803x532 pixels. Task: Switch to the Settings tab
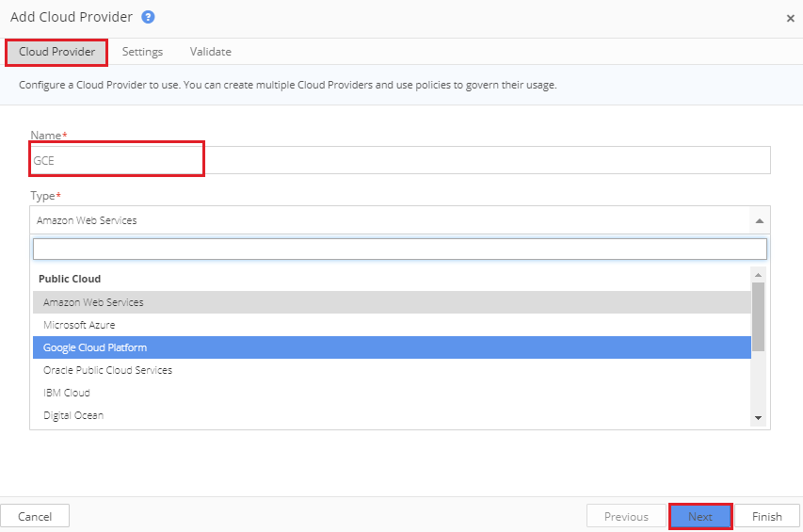(142, 52)
